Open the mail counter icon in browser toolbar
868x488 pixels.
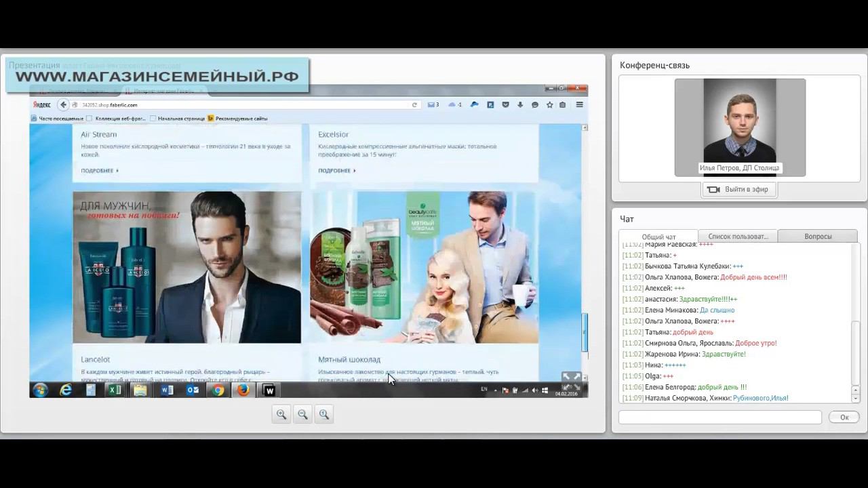tap(433, 105)
